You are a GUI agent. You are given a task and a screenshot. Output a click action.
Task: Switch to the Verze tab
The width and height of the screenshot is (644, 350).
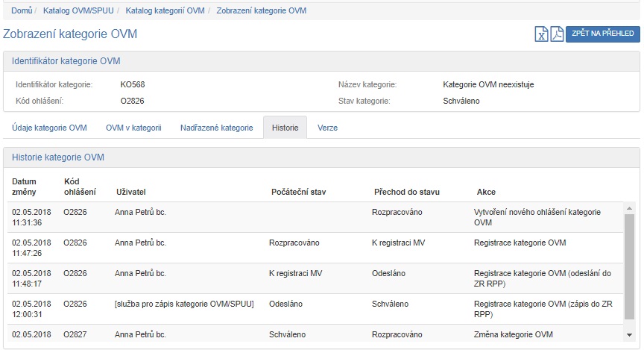click(x=327, y=128)
